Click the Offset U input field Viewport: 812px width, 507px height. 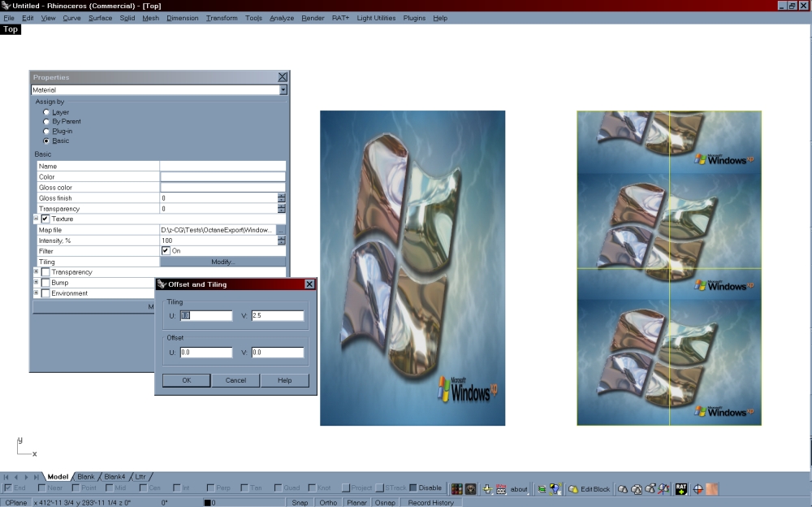point(206,353)
